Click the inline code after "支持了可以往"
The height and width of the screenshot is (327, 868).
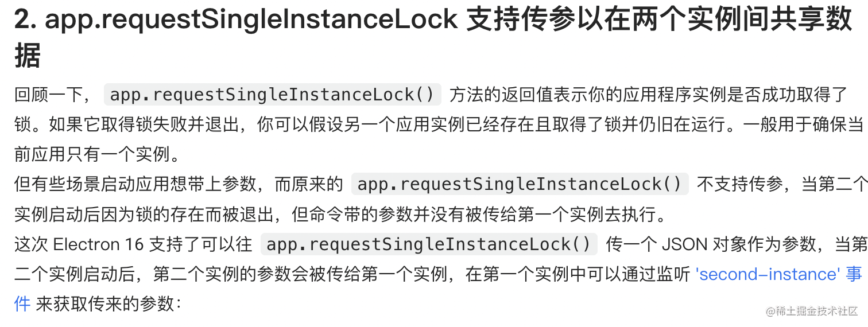(429, 244)
